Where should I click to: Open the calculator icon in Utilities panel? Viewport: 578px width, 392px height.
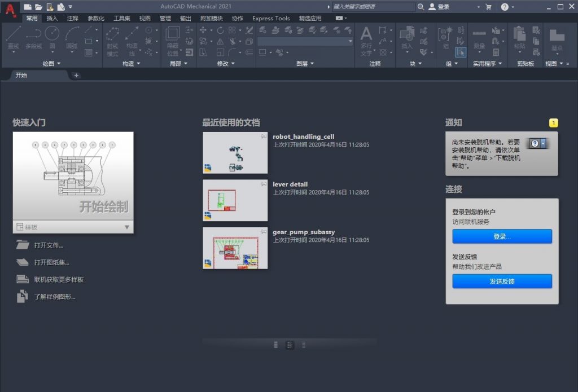coord(496,52)
